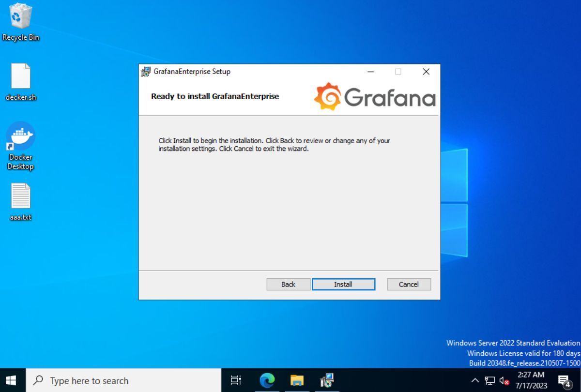Open network settings from the system tray
Screen dimensions: 581x392
pos(489,380)
